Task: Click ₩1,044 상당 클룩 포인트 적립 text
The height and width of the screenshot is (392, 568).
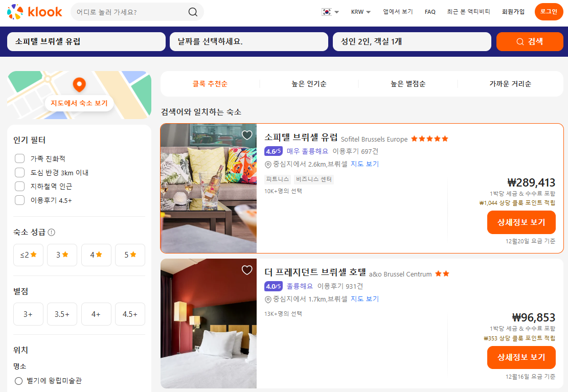Action: pyautogui.click(x=517, y=203)
